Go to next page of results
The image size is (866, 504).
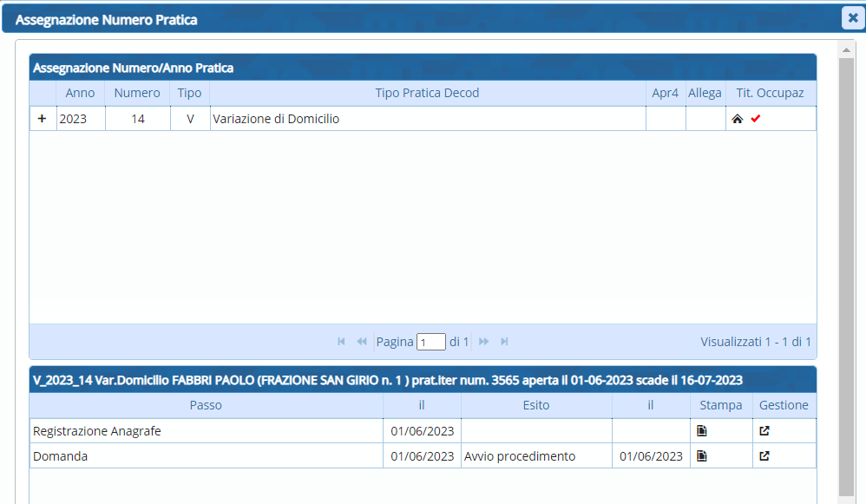click(x=484, y=342)
